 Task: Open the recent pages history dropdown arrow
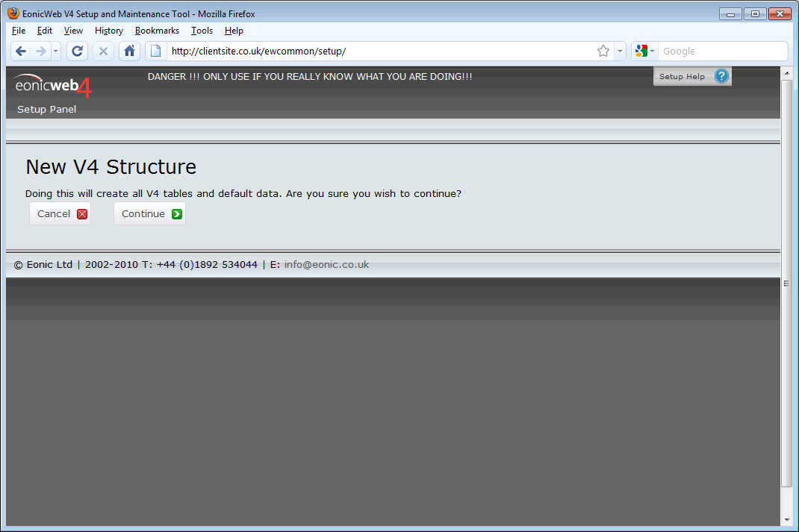click(x=55, y=51)
